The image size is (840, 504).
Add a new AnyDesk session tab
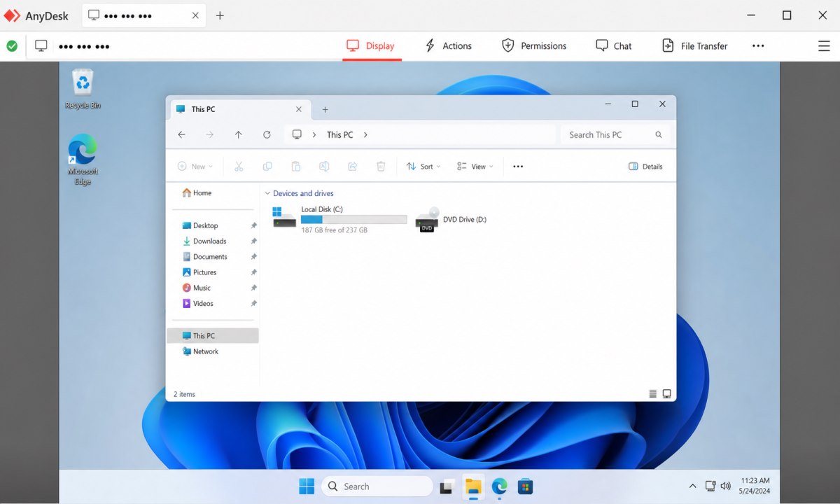(220, 15)
